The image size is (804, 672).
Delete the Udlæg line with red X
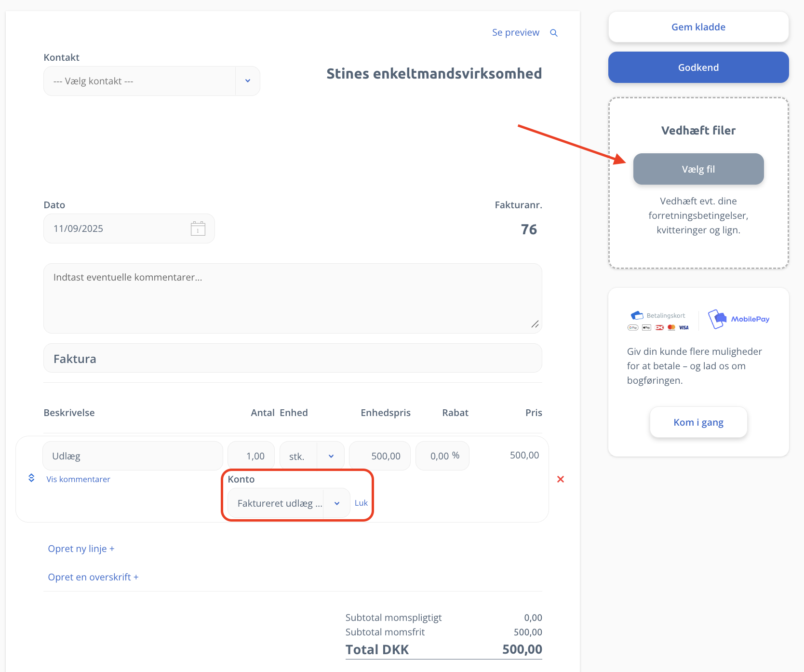tap(561, 479)
